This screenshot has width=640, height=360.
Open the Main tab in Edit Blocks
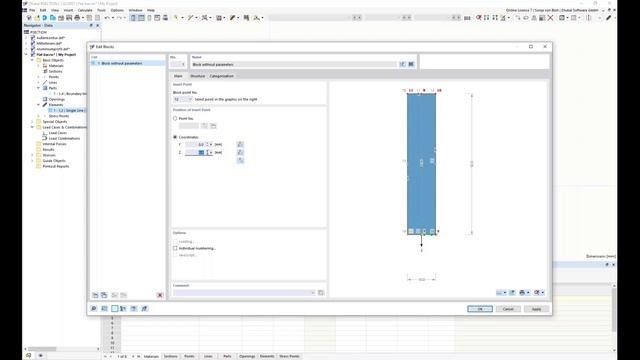178,76
